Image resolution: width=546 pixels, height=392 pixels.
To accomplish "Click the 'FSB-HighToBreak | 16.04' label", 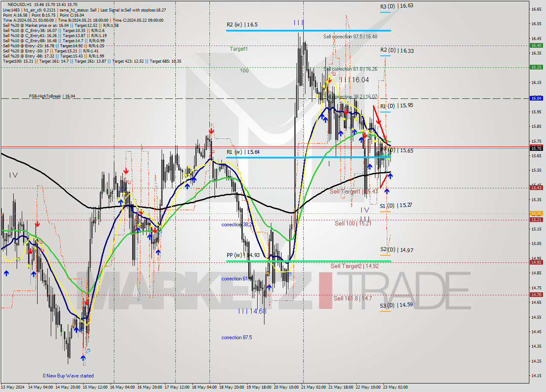I will (x=52, y=96).
